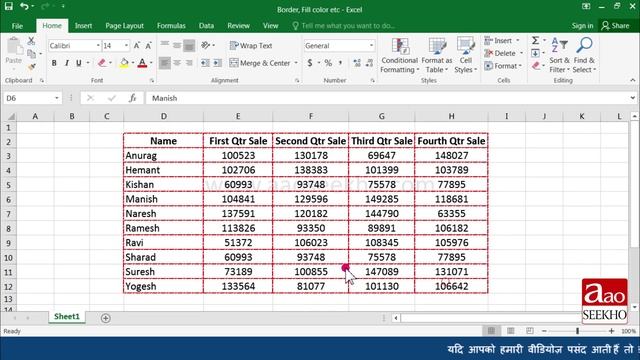Open Format as Table gallery
Screen dimensions: 640x360
click(x=437, y=56)
